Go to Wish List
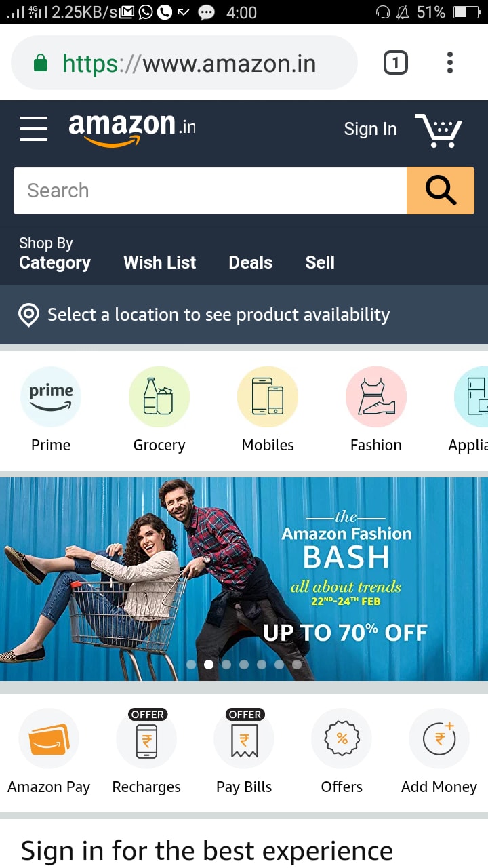The width and height of the screenshot is (488, 868). [x=160, y=262]
